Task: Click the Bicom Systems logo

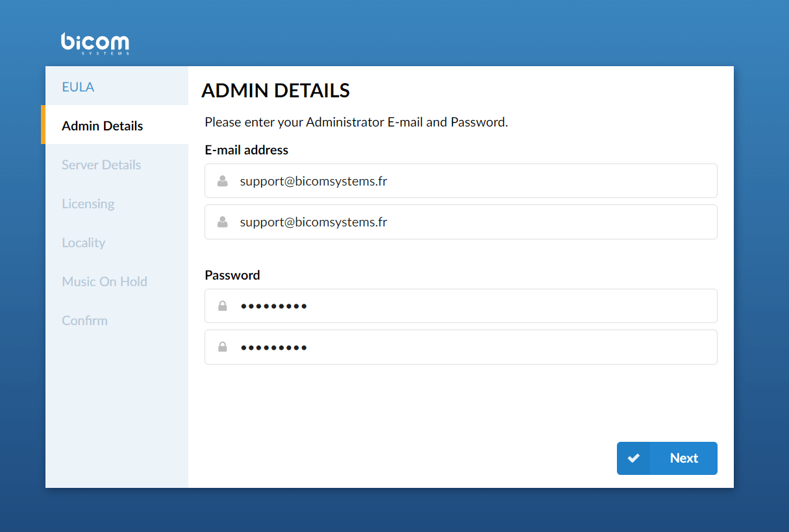Action: coord(95,43)
